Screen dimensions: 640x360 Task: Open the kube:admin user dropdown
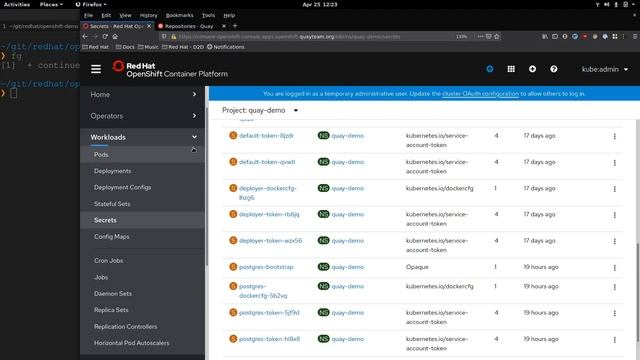[x=604, y=69]
